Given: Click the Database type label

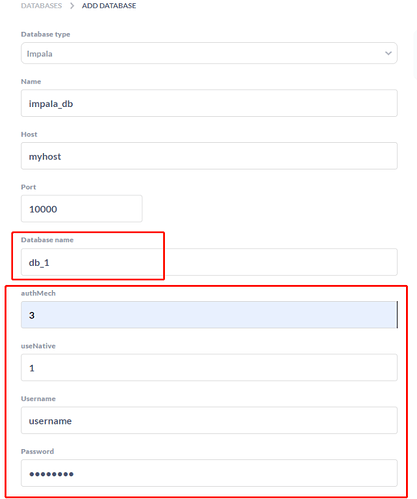Looking at the screenshot, I should pyautogui.click(x=46, y=34).
